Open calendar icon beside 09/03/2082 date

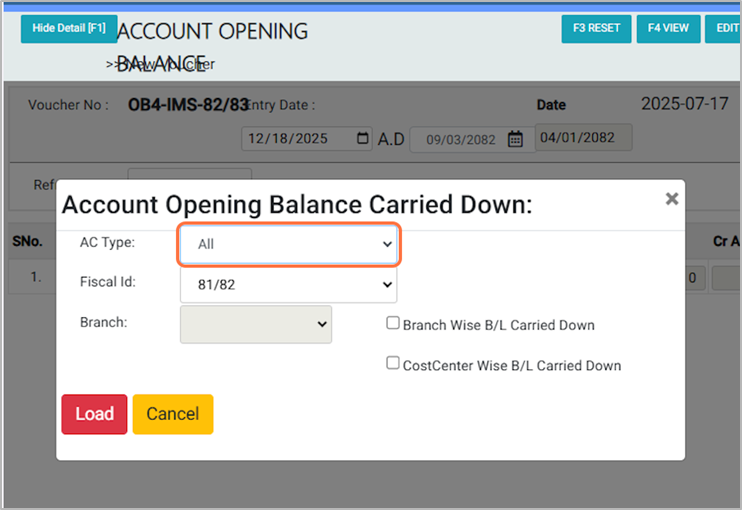pyautogui.click(x=515, y=139)
